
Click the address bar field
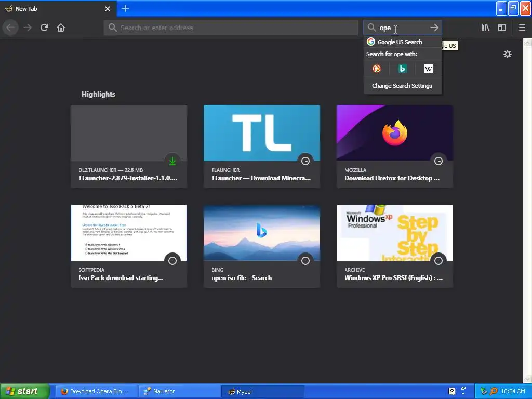click(231, 28)
